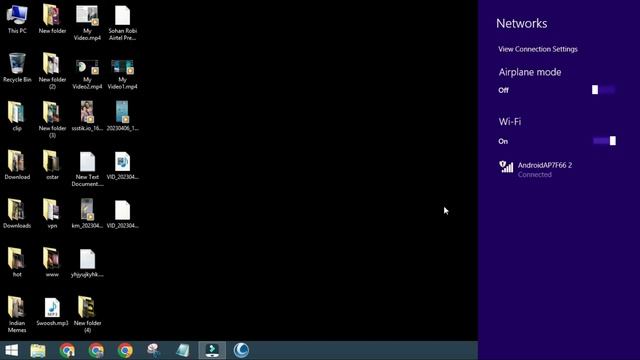
Task: Select the folder named hot
Action: [17, 262]
